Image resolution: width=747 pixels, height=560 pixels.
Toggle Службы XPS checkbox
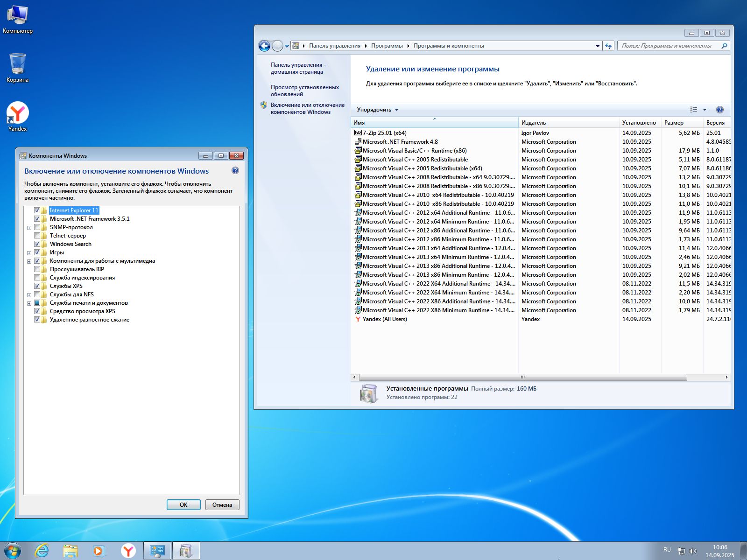37,286
